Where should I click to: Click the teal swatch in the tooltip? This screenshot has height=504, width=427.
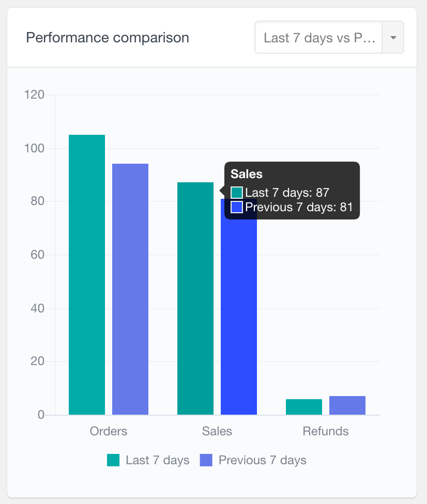point(237,193)
